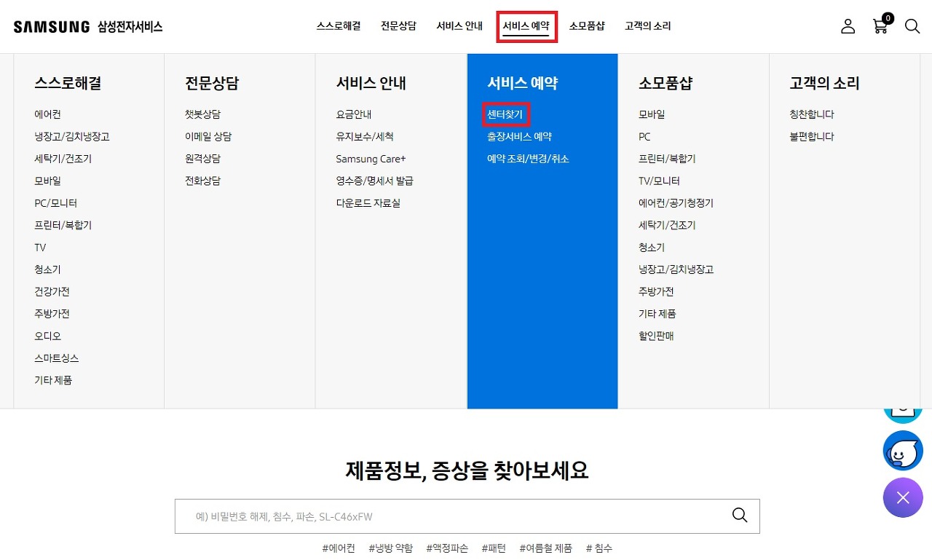Select 출장서비스 예약 link
Image resolution: width=932 pixels, height=560 pixels.
[x=519, y=136]
